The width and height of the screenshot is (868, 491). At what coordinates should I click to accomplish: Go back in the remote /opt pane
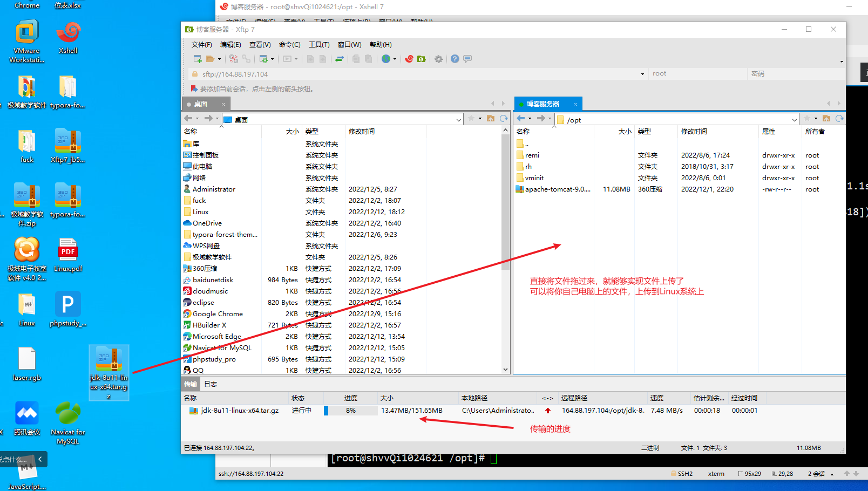click(521, 119)
